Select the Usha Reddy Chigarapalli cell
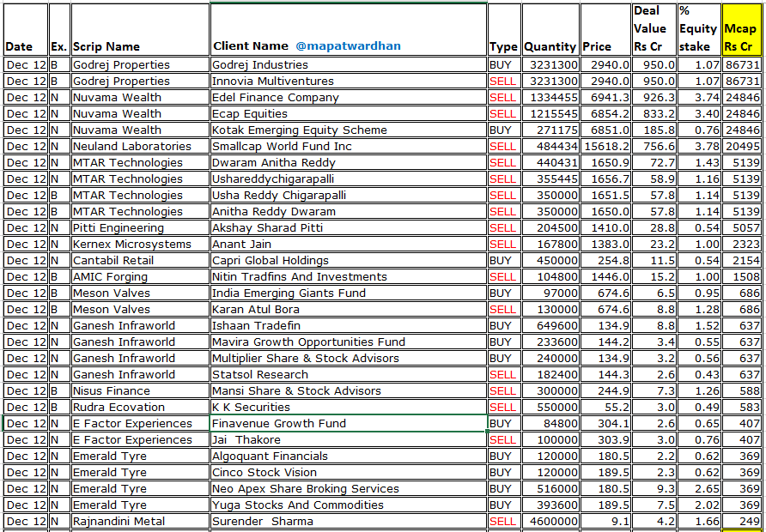766x532 pixels. pos(349,196)
